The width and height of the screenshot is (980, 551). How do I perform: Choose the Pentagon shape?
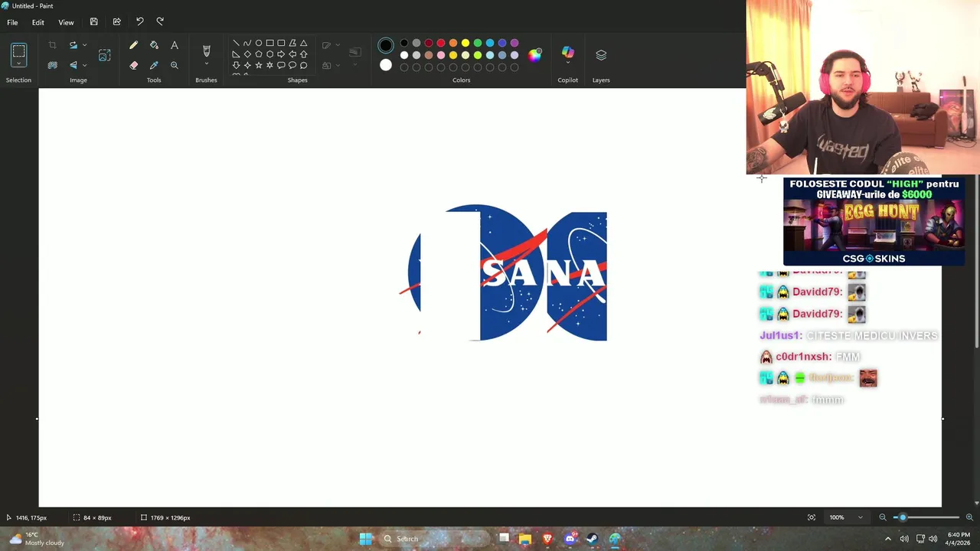259,54
